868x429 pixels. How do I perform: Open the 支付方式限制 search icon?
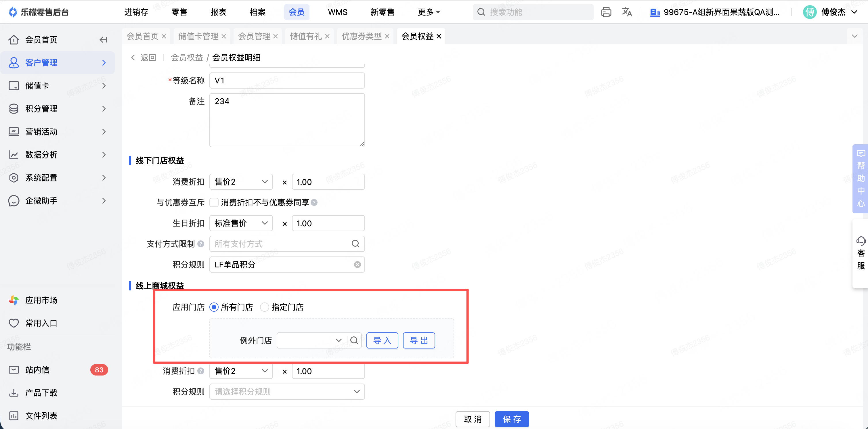point(355,244)
